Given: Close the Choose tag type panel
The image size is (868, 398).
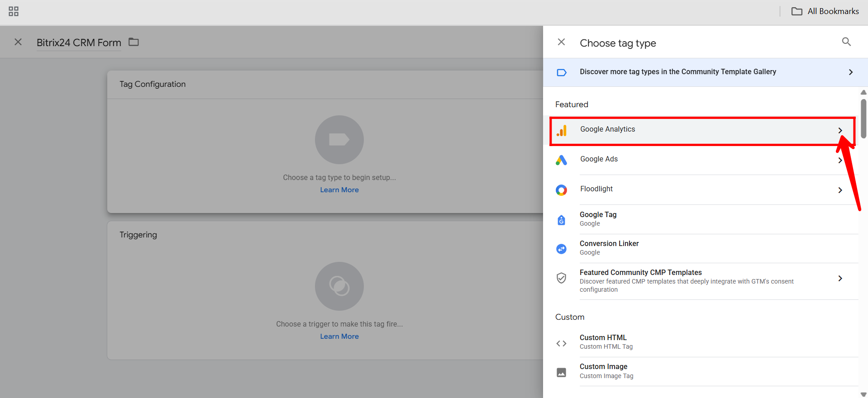Looking at the screenshot, I should point(561,42).
